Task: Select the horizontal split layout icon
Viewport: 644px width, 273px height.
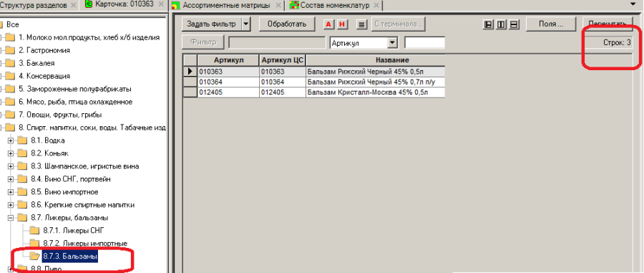Action: tap(513, 24)
